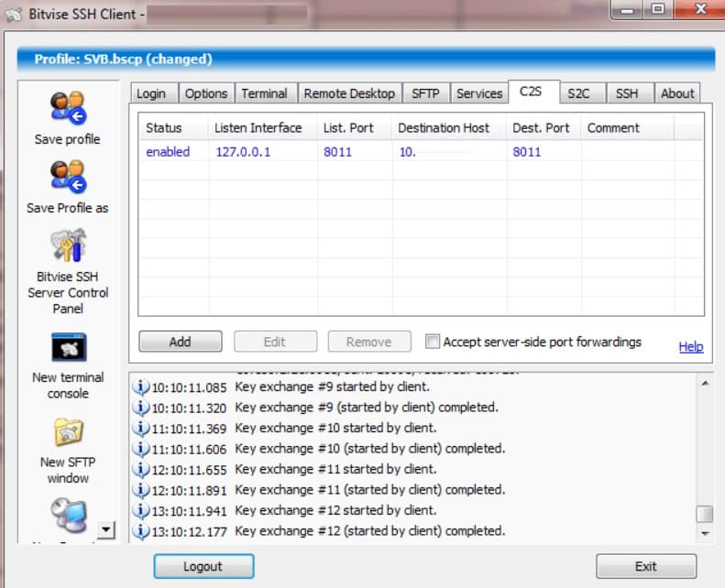
Task: Click the Profile: SVB.bscp (changed) banner
Action: coord(367,60)
